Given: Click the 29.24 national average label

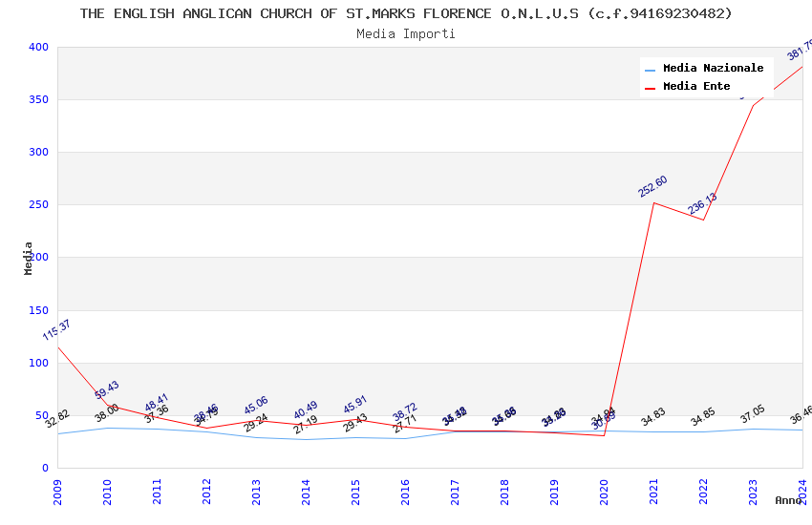Looking at the screenshot, I should [x=256, y=423].
